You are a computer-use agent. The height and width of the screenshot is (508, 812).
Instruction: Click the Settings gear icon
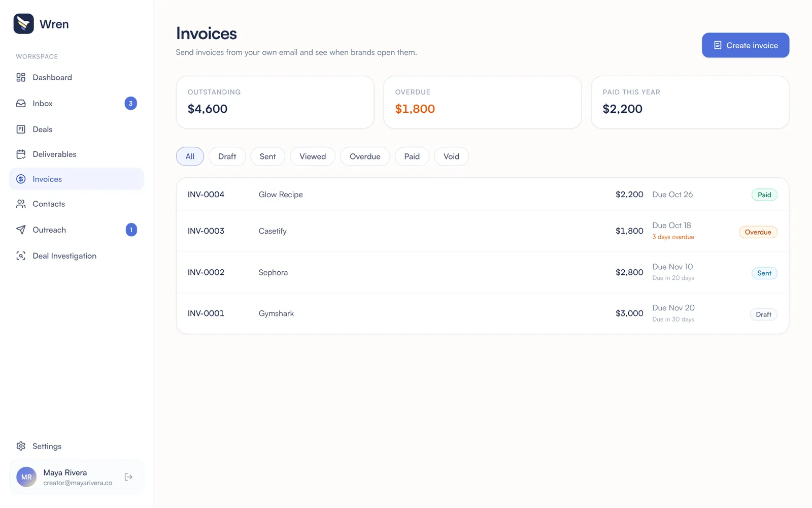coord(21,446)
